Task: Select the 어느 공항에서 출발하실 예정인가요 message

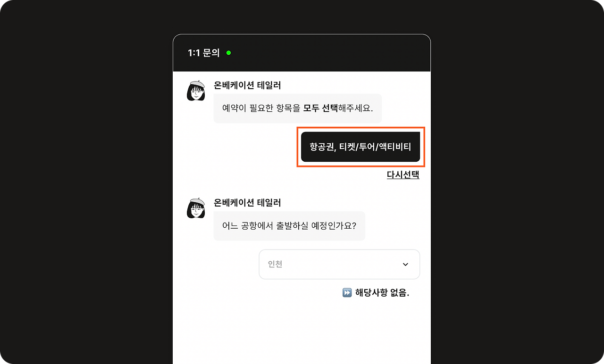Action: point(289,226)
